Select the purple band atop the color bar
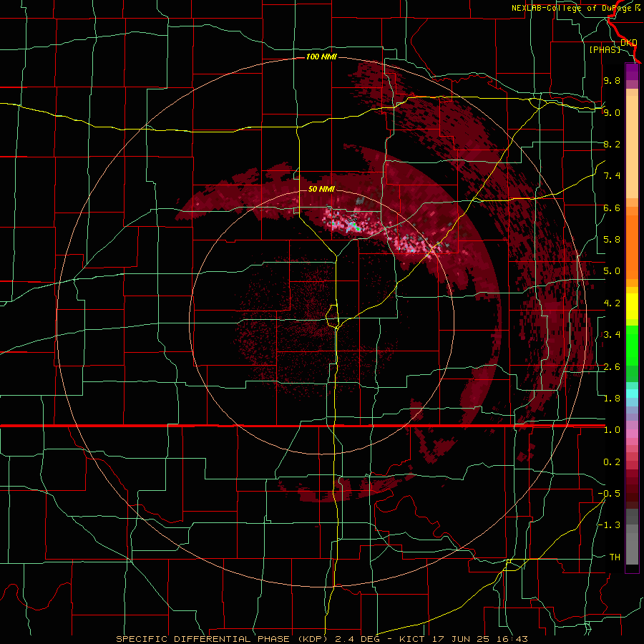Image resolution: width=644 pixels, height=644 pixels. pos(632,72)
